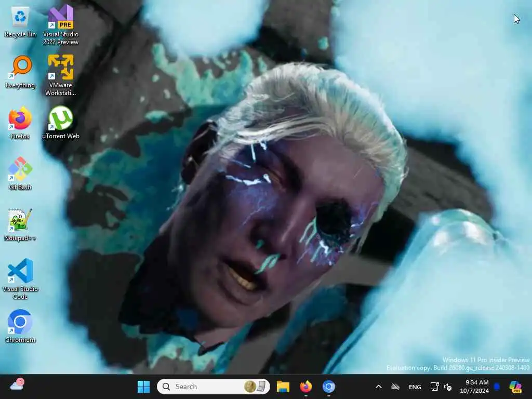Viewport: 532px width, 399px height.
Task: Expand the hidden tray icons chevron
Action: [379, 387]
